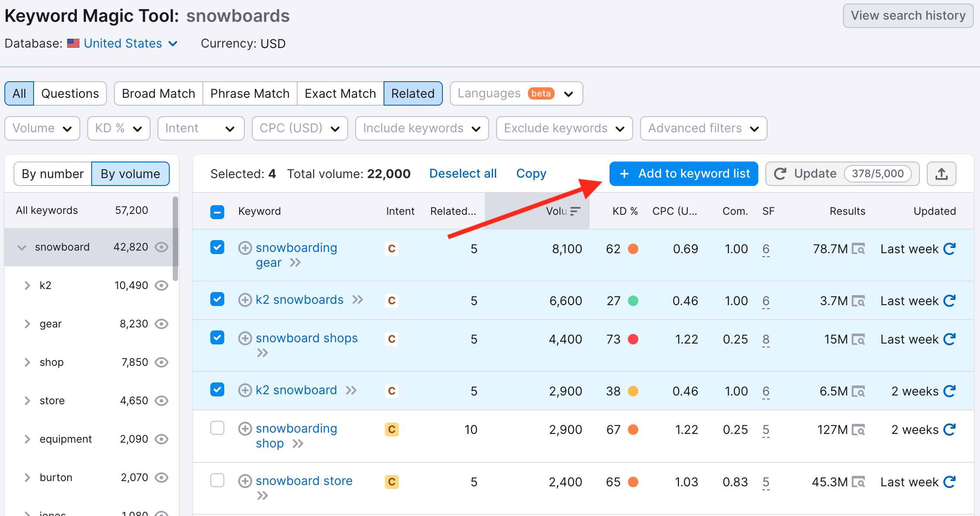Click the Deselect all link
This screenshot has width=980, height=516.
click(x=463, y=174)
